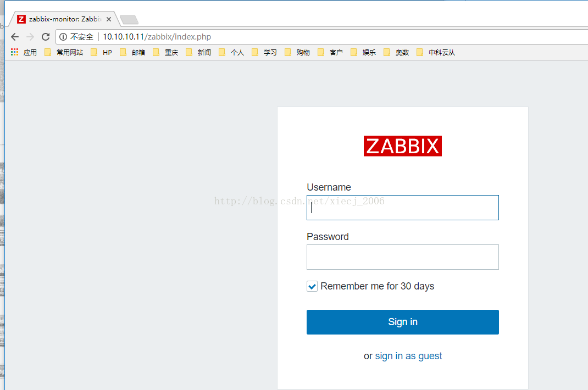Follow the sign in as guest link
588x390 pixels.
(x=408, y=356)
